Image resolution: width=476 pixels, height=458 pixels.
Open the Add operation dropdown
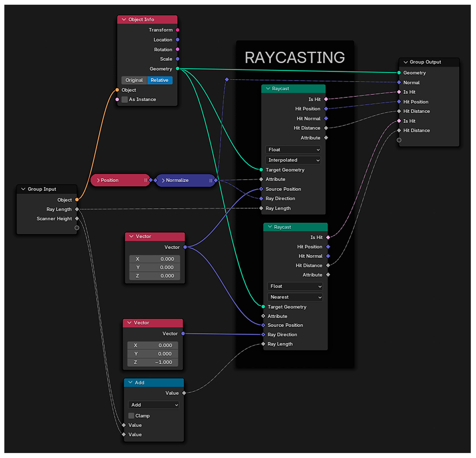pos(154,405)
